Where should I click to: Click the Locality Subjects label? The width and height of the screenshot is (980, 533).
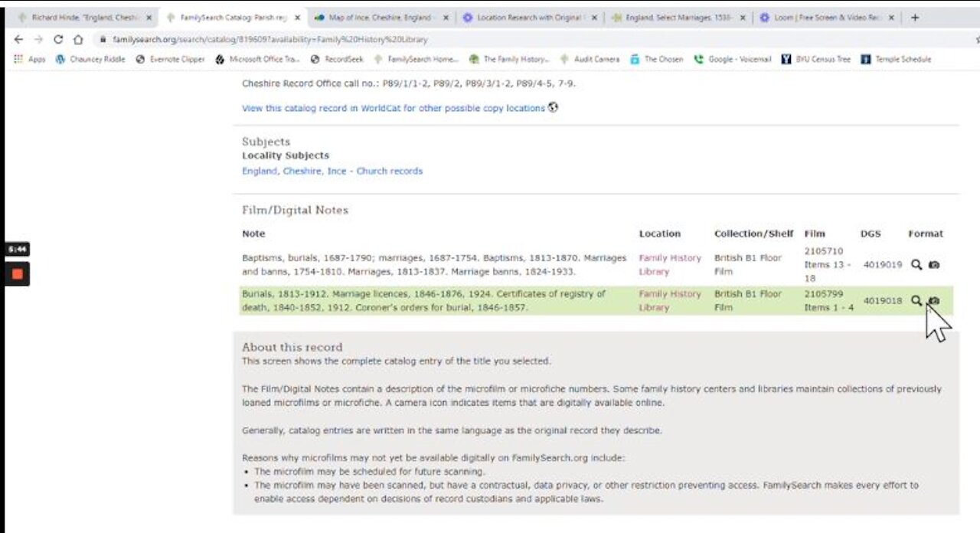pos(286,155)
